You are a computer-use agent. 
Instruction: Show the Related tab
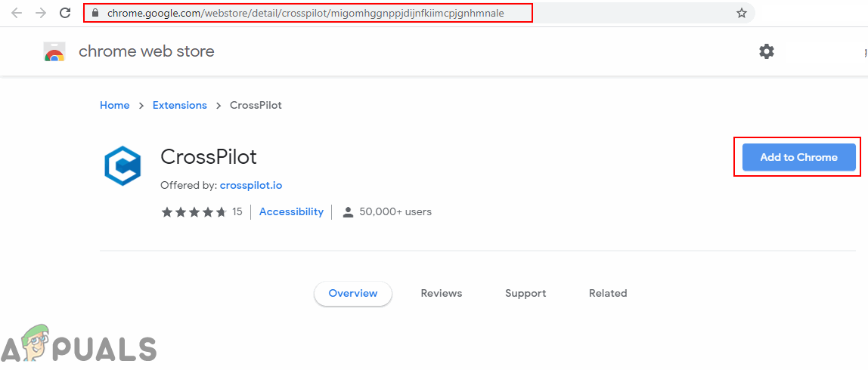pos(608,293)
